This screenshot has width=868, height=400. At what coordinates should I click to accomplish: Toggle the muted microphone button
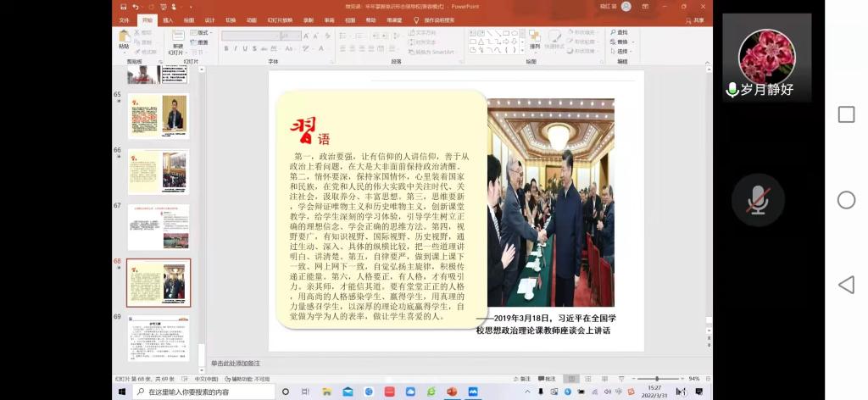click(758, 200)
